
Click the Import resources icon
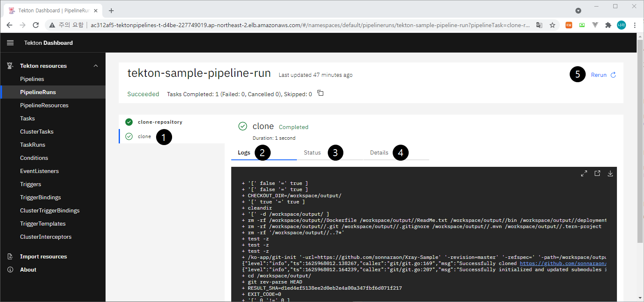[10, 256]
